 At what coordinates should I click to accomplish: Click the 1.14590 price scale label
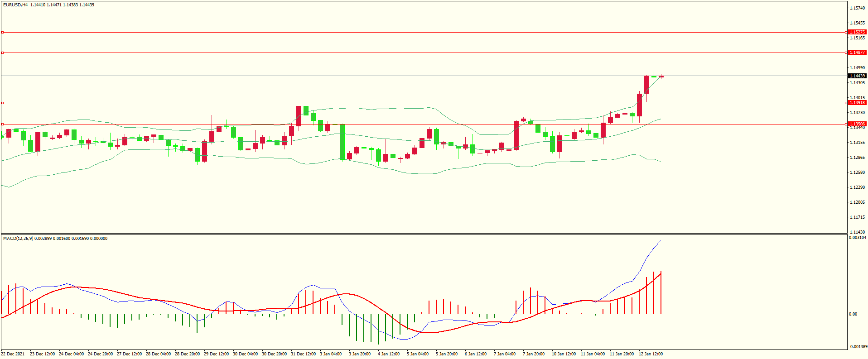click(858, 68)
